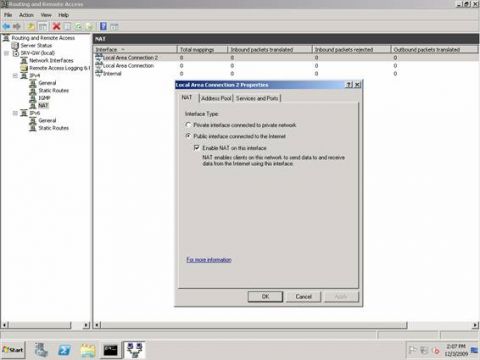Screen dimensions: 480x360
Task: Switch to the Address Pool tab
Action: coord(216,98)
